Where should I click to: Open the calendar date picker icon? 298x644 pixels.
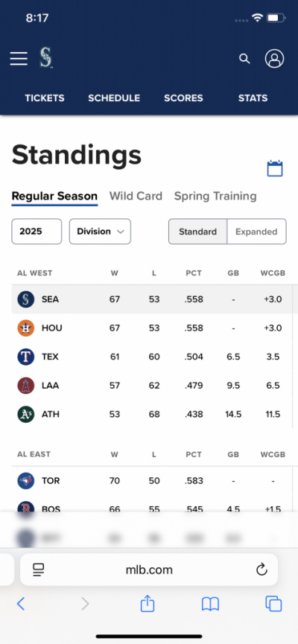tap(275, 168)
